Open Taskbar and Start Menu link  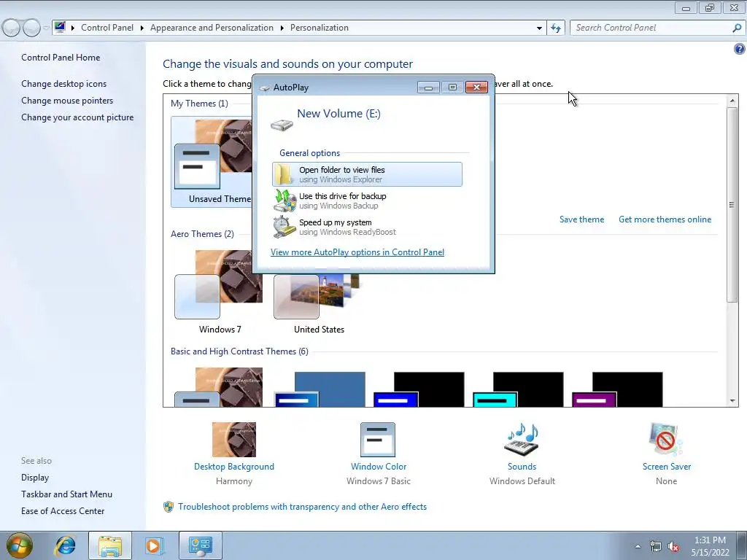pyautogui.click(x=66, y=494)
